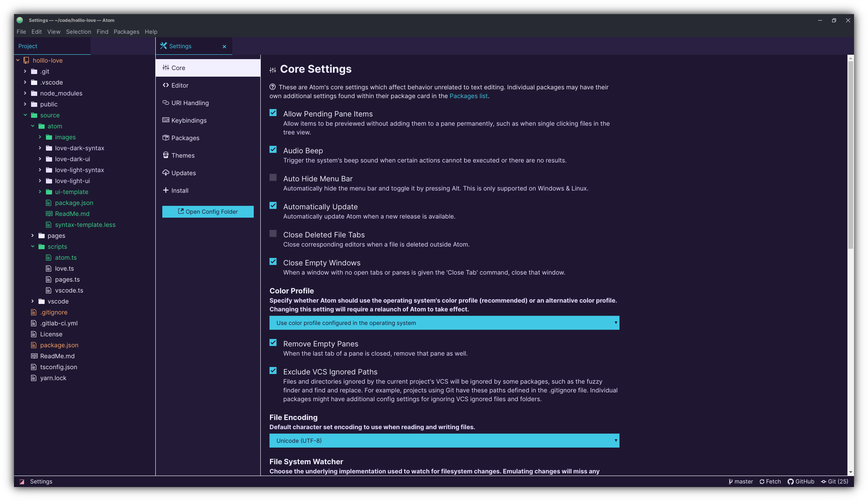
Task: Open the File menu
Action: [21, 32]
